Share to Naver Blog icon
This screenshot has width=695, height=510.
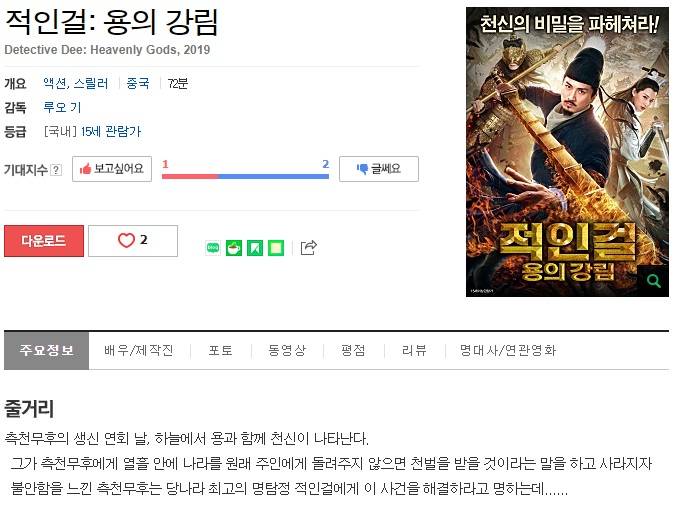click(x=213, y=248)
